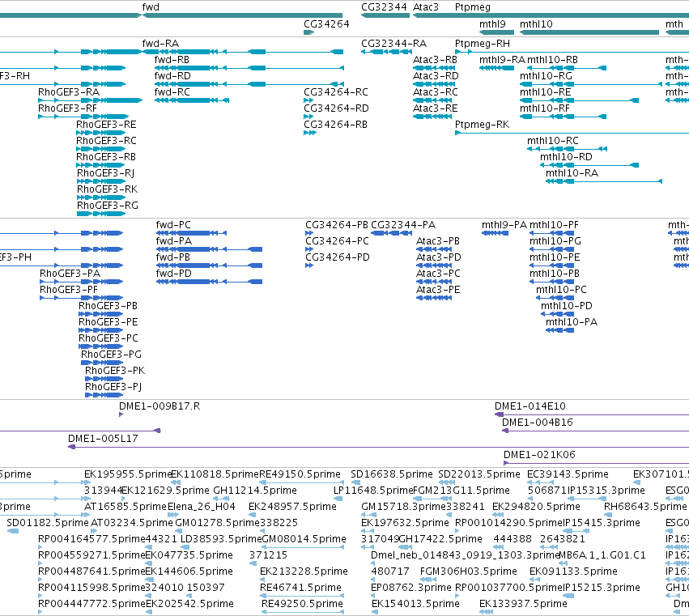689x616 pixels.
Task: Select transcript mthl10-RD
Action: coord(566,157)
